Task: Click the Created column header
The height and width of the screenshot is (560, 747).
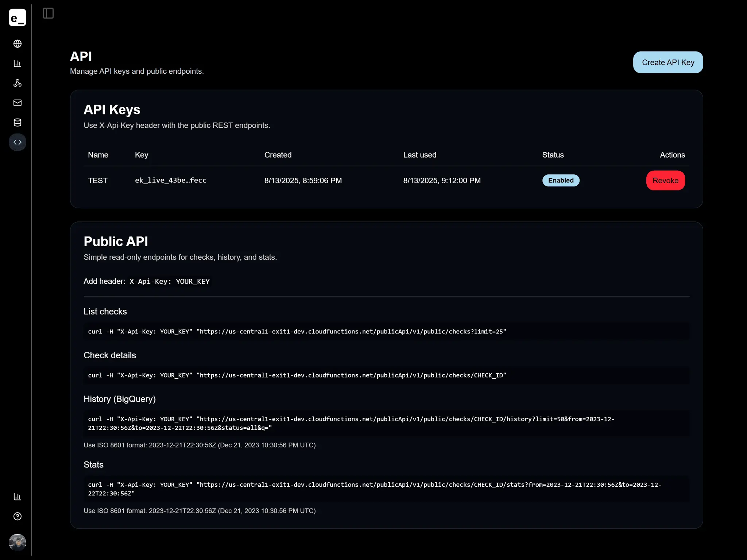Action: pos(278,155)
